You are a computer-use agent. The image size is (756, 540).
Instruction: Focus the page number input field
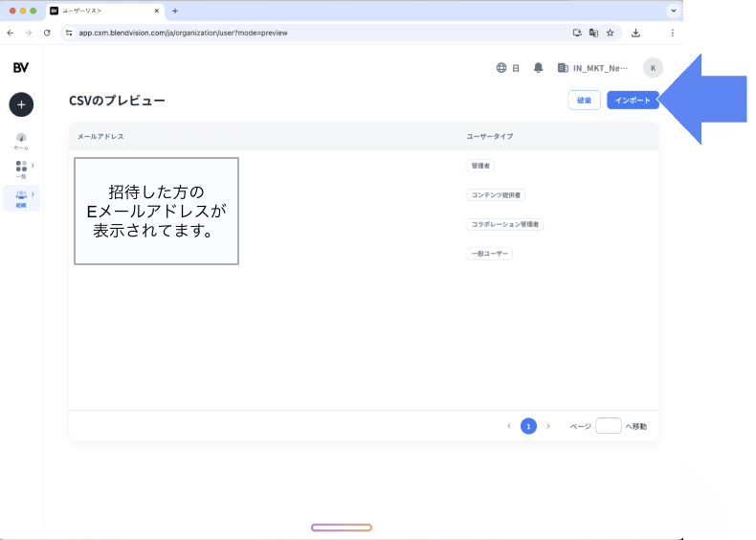[608, 426]
